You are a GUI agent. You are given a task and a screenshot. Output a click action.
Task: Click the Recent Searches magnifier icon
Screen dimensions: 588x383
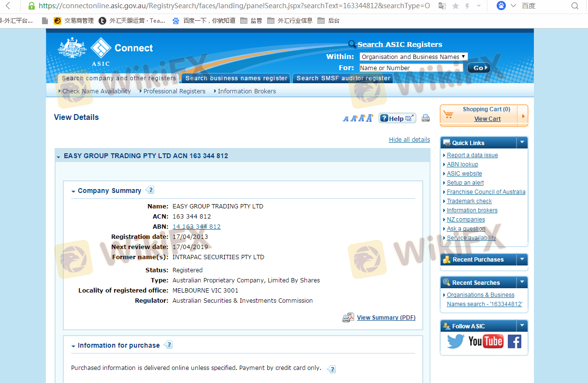[x=447, y=282]
